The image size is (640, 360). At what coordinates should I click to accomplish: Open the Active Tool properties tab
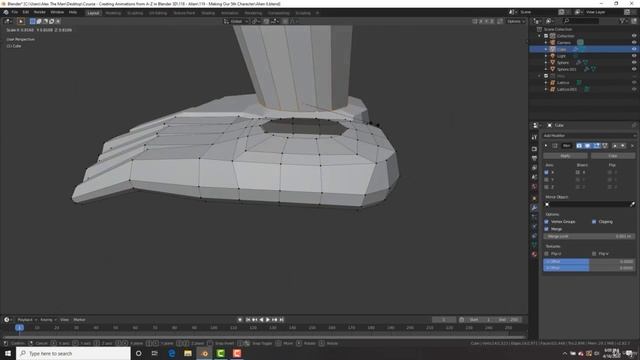pos(534,138)
